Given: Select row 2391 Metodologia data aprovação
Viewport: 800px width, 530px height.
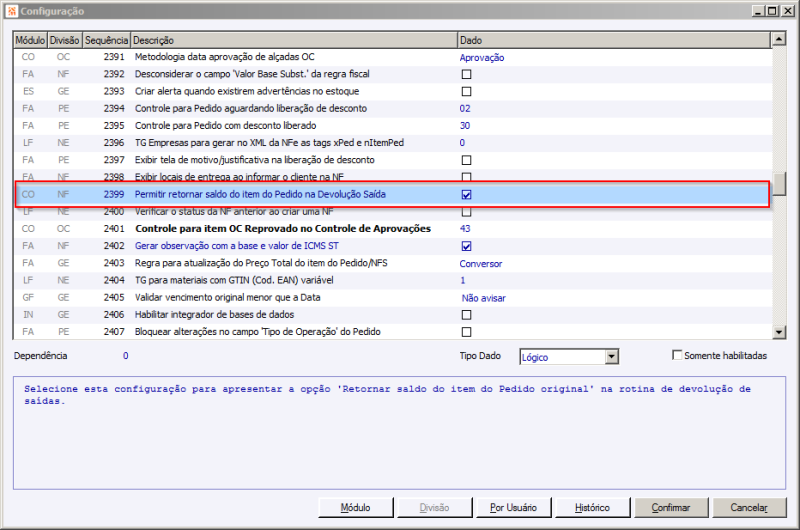Looking at the screenshot, I should click(393, 57).
